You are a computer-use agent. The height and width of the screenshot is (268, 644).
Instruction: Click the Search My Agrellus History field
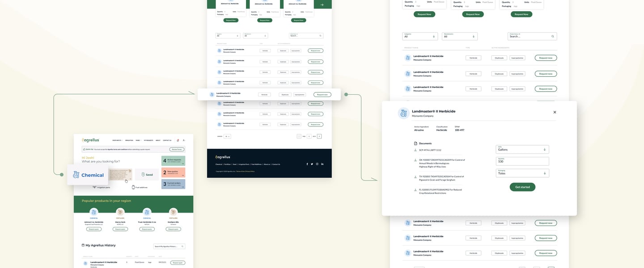click(x=169, y=246)
